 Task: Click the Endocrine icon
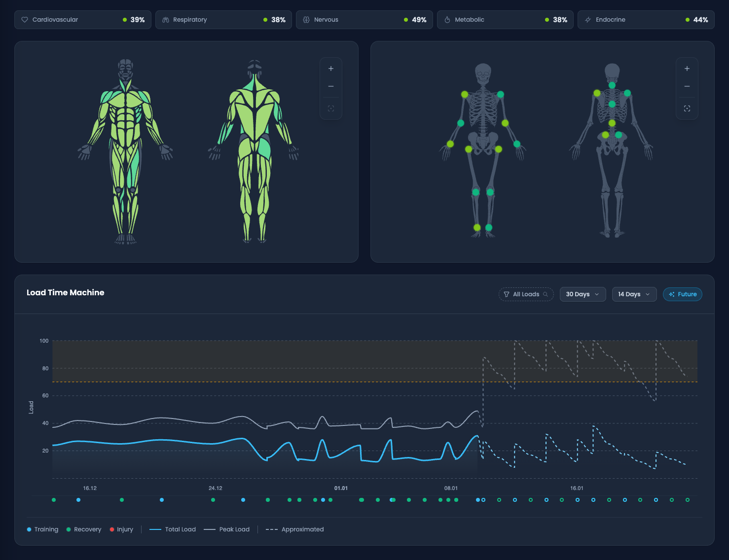[x=588, y=20]
